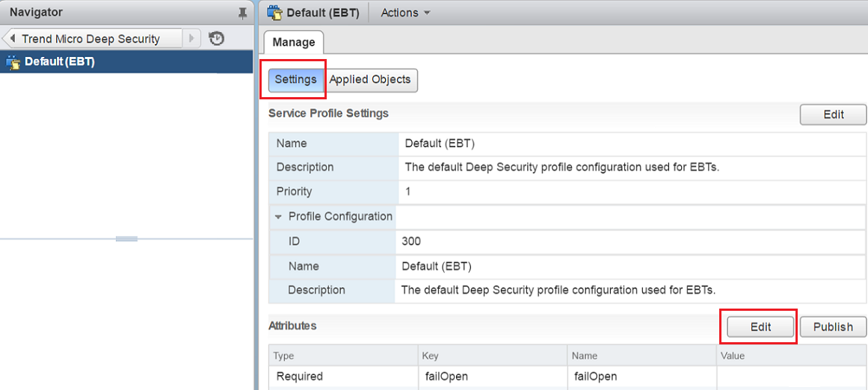Viewport: 868px width, 390px height.
Task: Switch to the Manage tab
Action: pos(294,43)
